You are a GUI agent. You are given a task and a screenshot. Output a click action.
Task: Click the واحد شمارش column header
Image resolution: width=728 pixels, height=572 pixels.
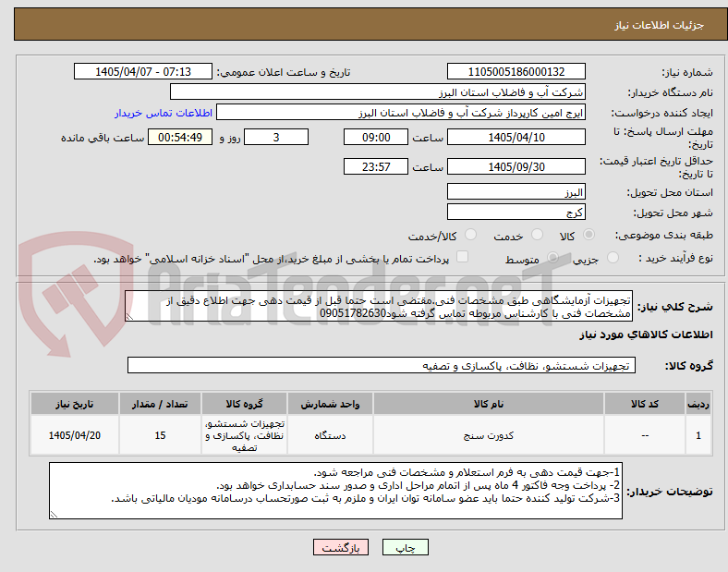[x=330, y=404]
